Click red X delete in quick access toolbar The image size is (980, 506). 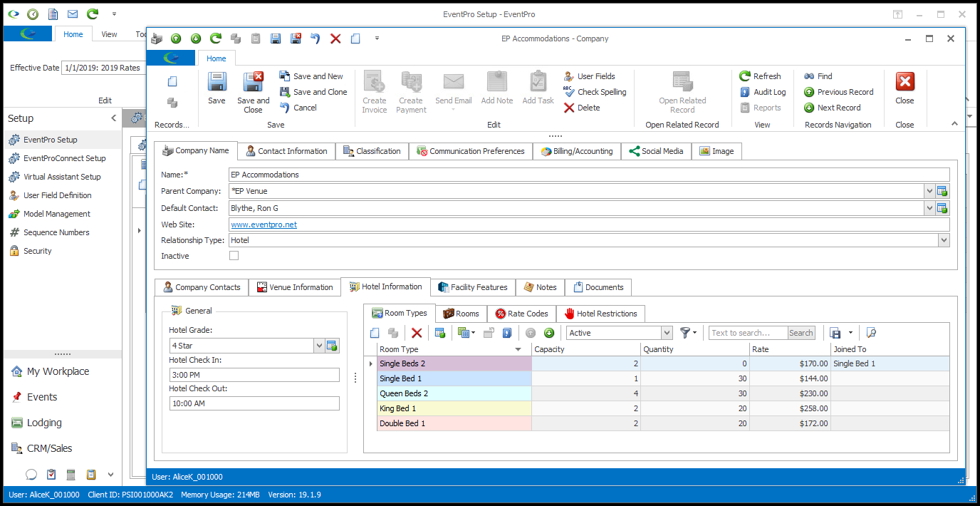point(335,38)
